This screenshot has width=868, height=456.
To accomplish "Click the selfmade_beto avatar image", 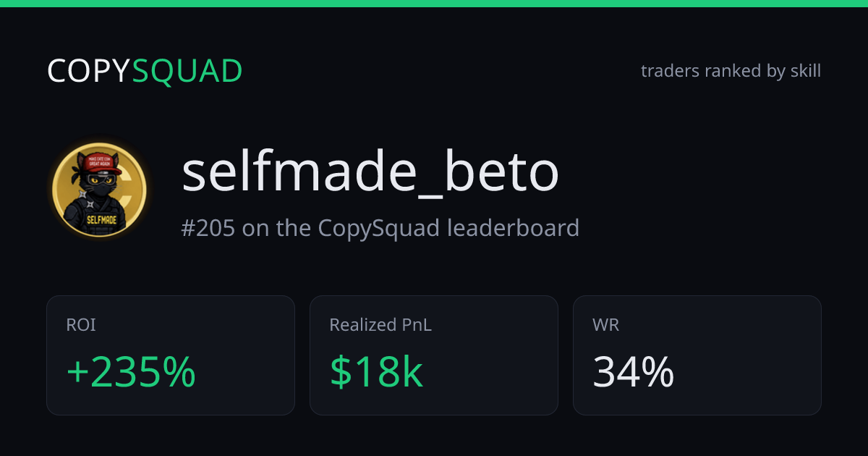I will 100,190.
